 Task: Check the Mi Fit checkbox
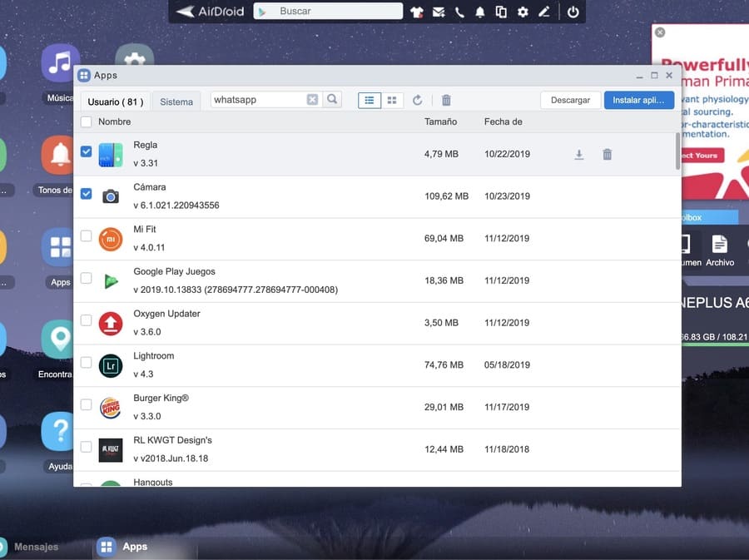(86, 235)
